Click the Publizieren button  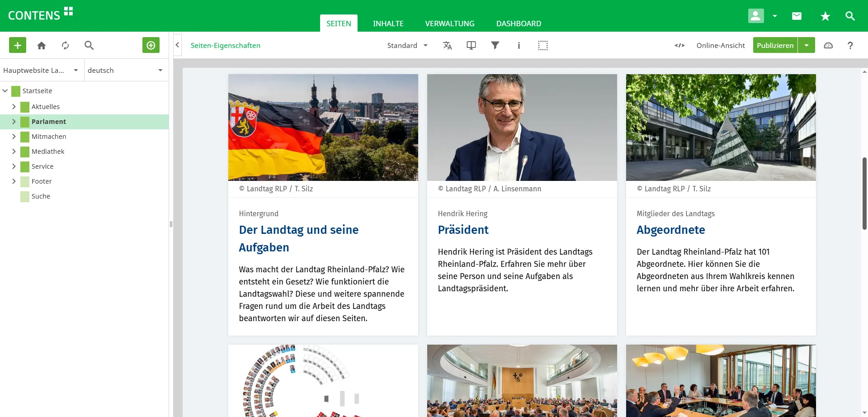tap(775, 45)
